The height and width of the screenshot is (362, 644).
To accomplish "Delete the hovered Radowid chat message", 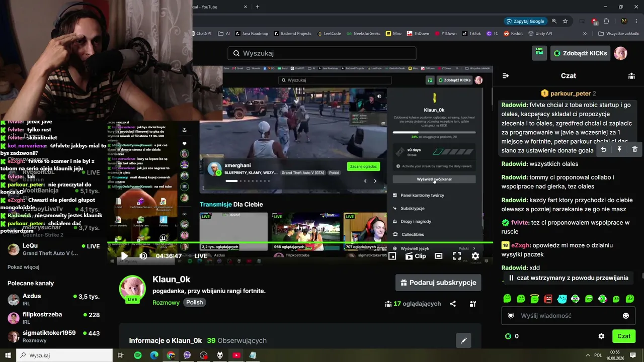I will point(635,149).
